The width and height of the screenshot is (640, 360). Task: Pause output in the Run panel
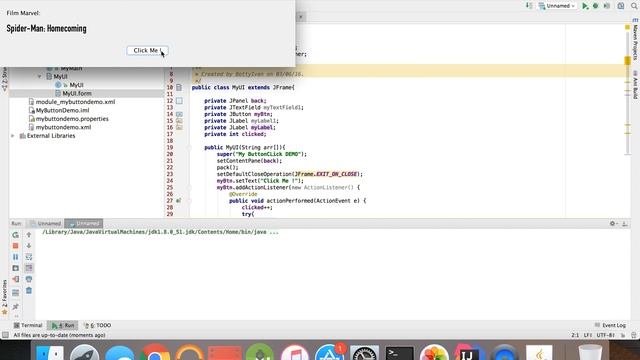[16, 257]
